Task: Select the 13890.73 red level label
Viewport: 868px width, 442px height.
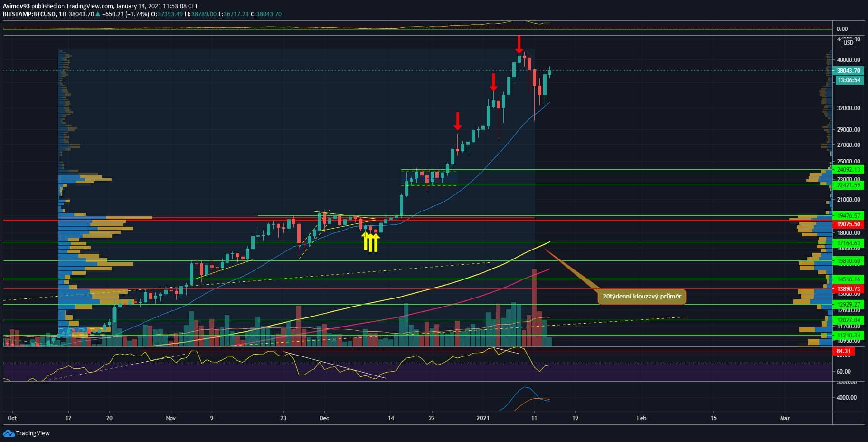Action: 849,289
